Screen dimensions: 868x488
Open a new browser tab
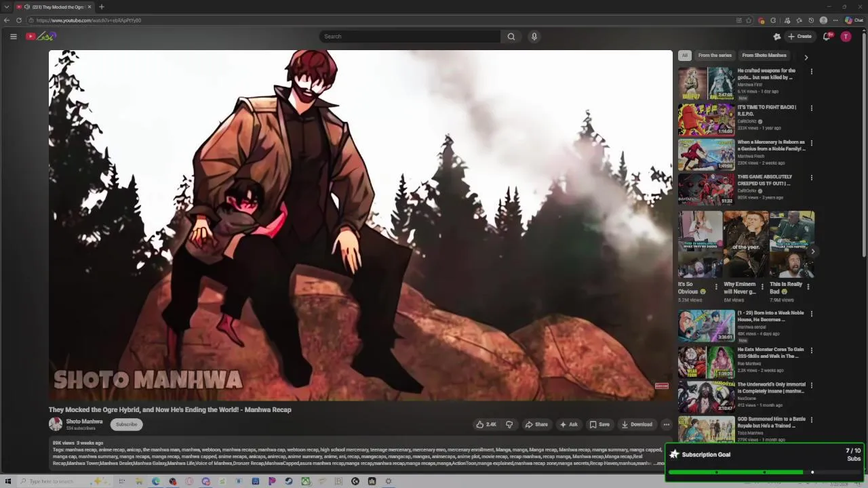101,7
